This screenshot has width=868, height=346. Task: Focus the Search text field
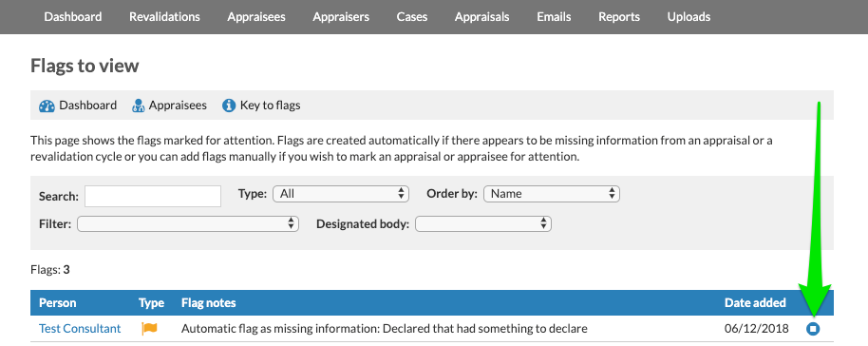(x=153, y=196)
